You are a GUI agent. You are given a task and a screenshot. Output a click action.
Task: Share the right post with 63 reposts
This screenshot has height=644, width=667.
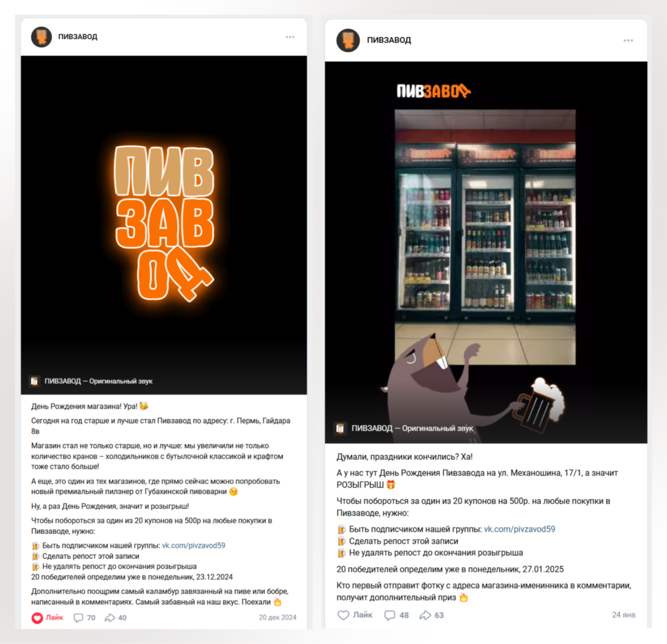point(431,615)
